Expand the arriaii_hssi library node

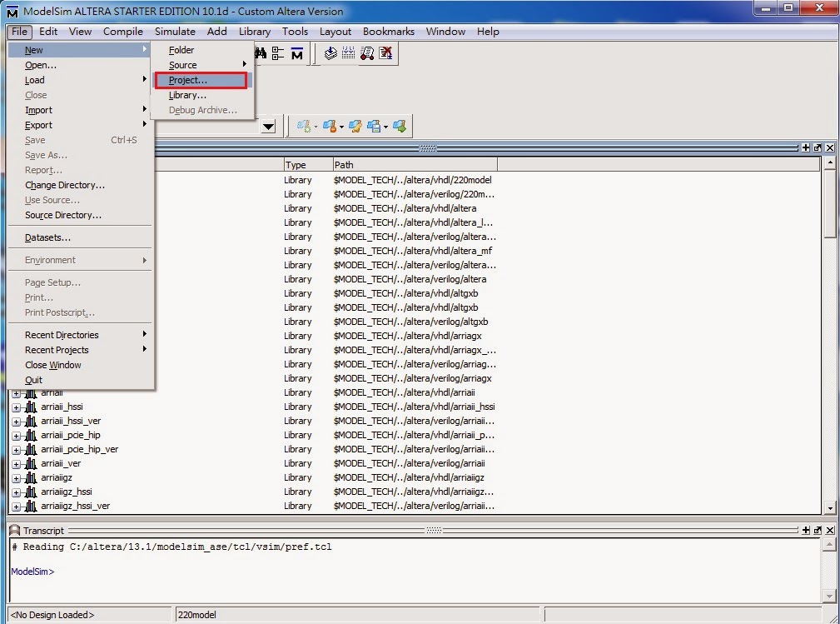[x=16, y=407]
